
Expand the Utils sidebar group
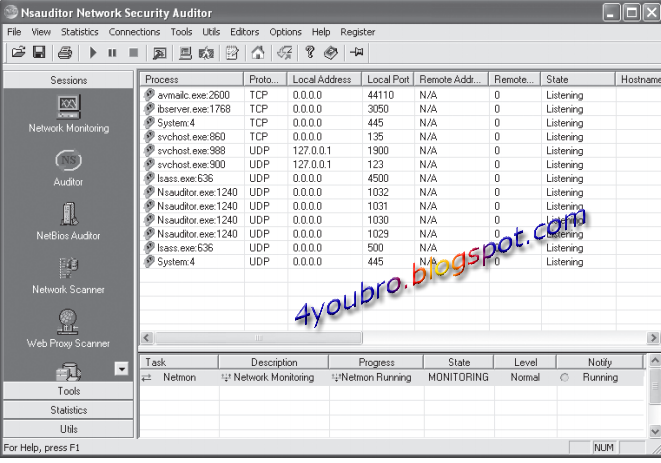point(68,429)
